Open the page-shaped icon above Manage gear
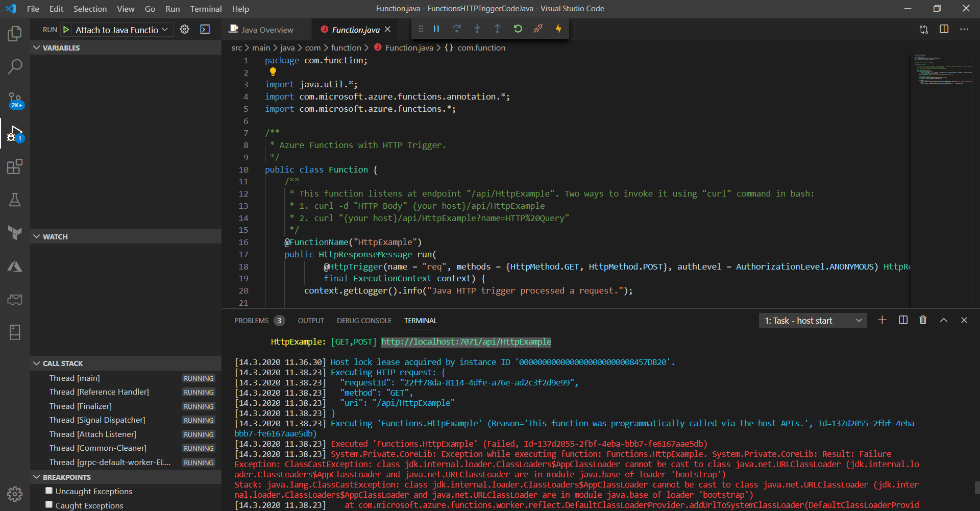This screenshot has width=980, height=511. (15, 332)
